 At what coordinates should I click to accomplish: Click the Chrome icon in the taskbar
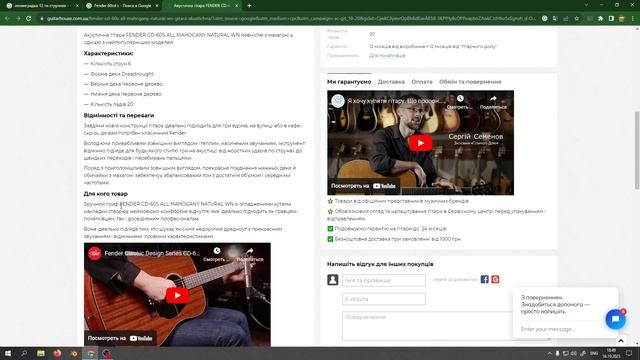[90, 353]
